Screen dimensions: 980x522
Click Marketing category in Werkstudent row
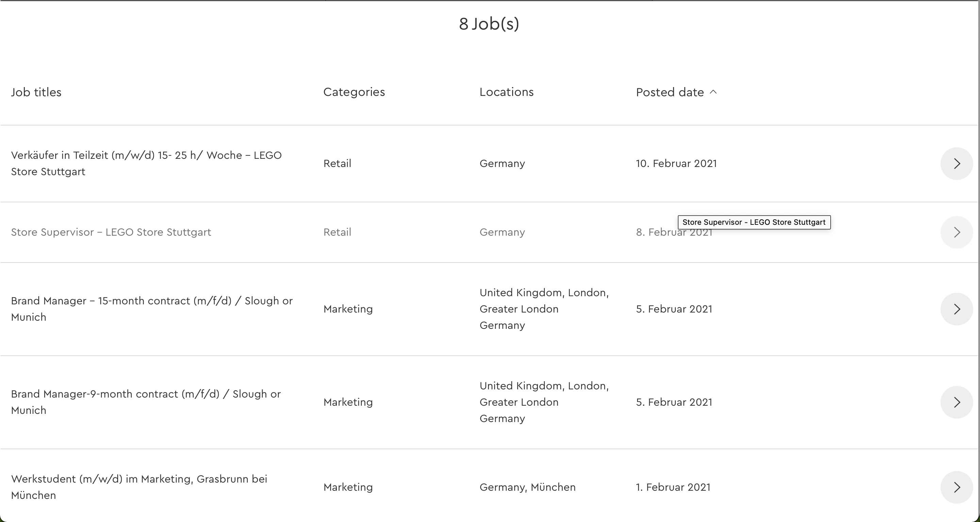pyautogui.click(x=348, y=487)
